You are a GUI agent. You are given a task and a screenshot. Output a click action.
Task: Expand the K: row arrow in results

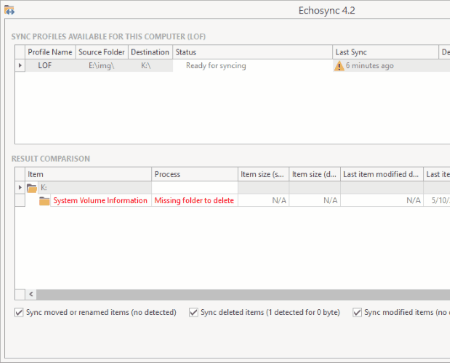(x=20, y=187)
